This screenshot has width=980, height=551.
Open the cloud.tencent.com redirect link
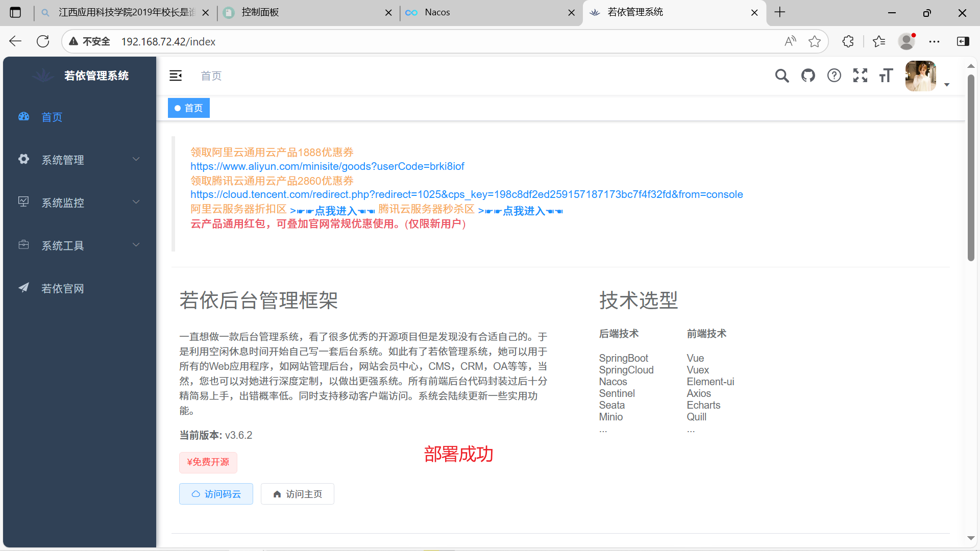467,194
